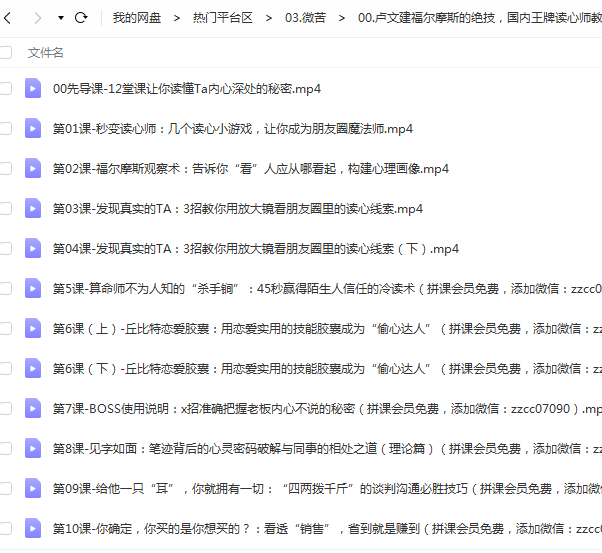The image size is (602, 553).
Task: Check the box for 第8课 见字如面 video
Action: pos(5,449)
